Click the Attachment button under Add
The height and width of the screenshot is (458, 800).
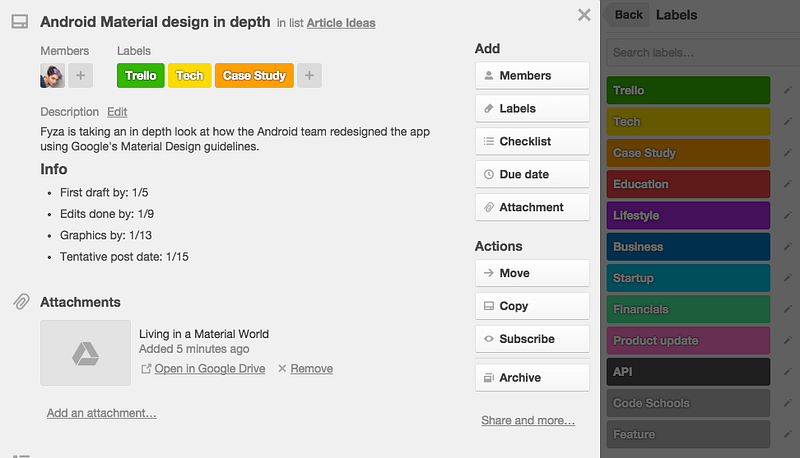[532, 207]
